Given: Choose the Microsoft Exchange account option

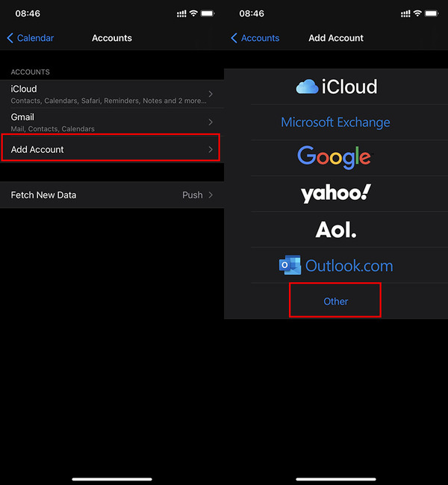Looking at the screenshot, I should (x=335, y=122).
